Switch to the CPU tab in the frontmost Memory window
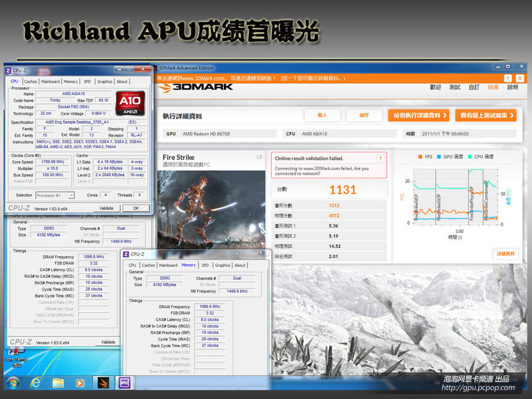Viewport: 532px width, 399px height. (x=132, y=265)
